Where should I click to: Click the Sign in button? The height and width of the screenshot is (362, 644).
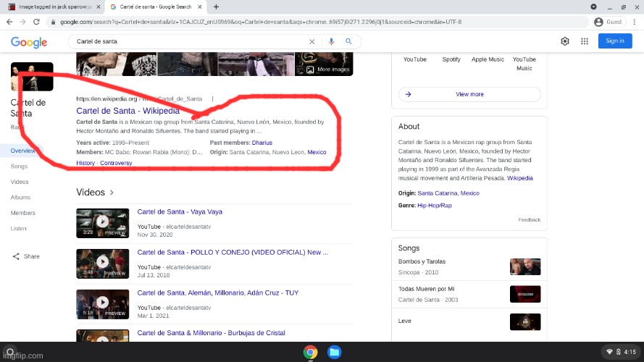[615, 41]
